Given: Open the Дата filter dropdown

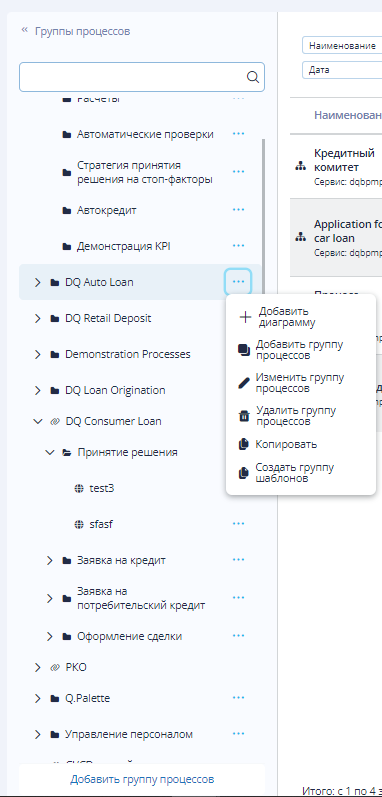Looking at the screenshot, I should (x=342, y=70).
